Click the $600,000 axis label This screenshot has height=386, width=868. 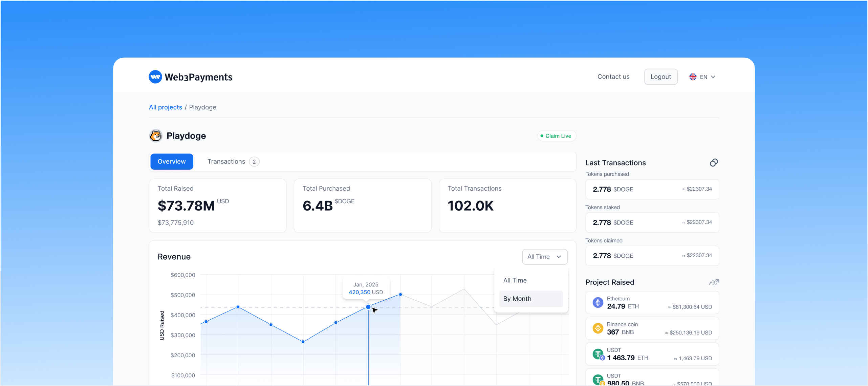point(183,275)
